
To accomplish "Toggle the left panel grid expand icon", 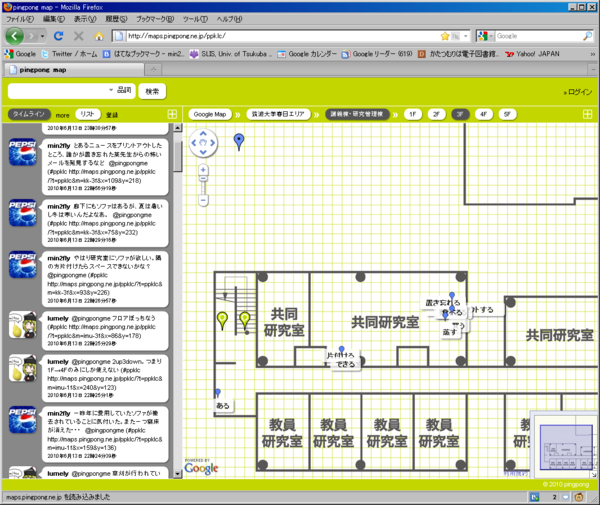I will [172, 114].
